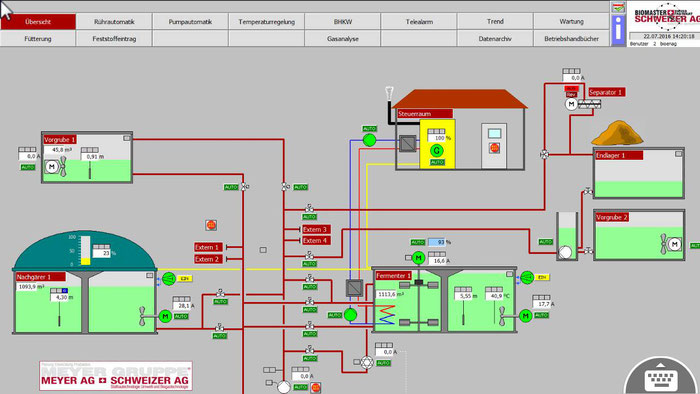700x394 pixels.
Task: Click the 93 % speed input field
Action: pyautogui.click(x=437, y=242)
